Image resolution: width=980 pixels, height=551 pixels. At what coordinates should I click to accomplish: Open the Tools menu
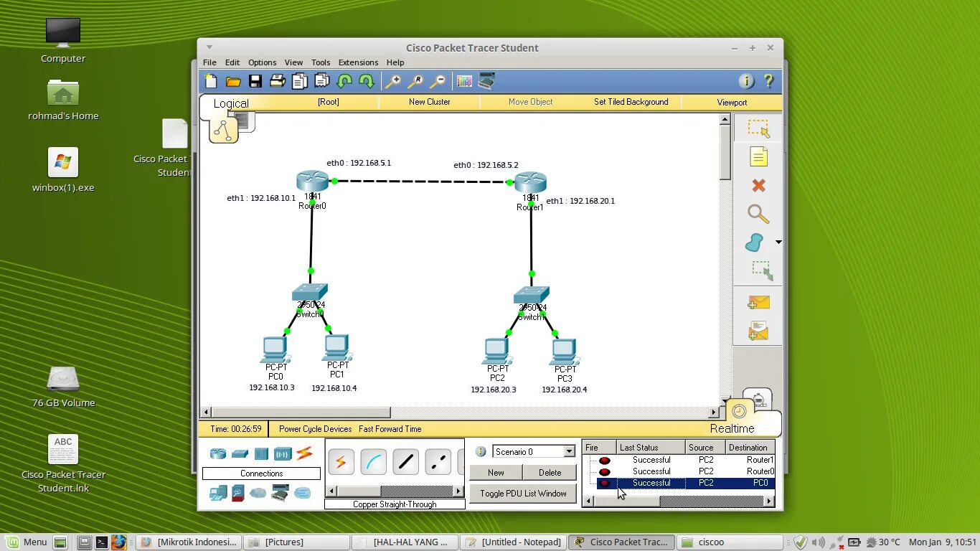[321, 62]
